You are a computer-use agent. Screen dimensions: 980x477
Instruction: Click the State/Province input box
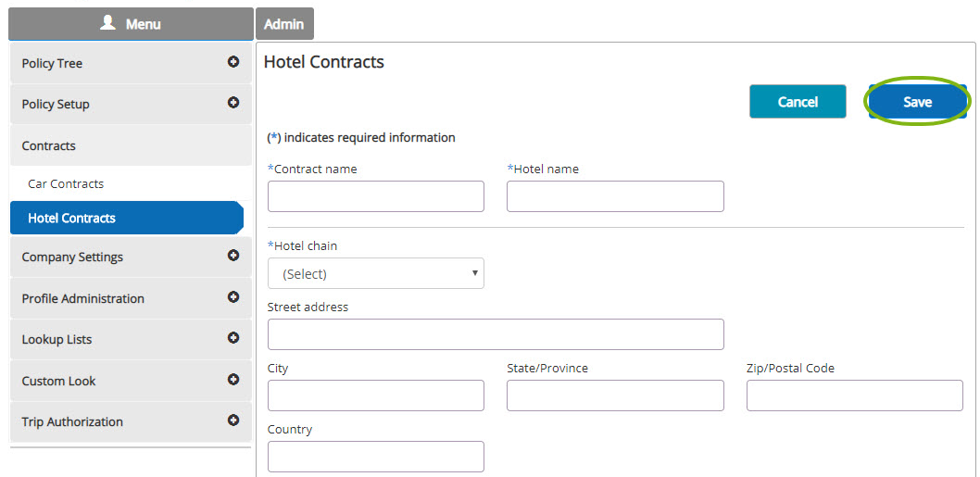(615, 395)
